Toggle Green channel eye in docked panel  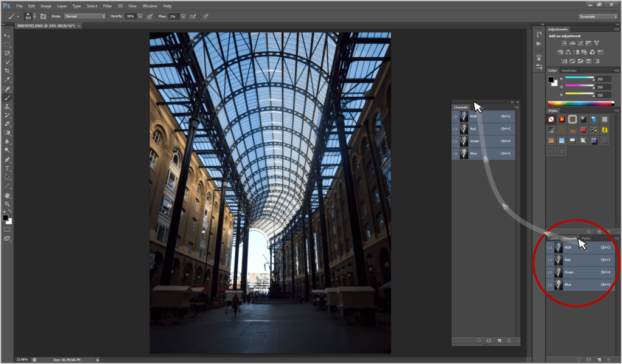point(550,272)
